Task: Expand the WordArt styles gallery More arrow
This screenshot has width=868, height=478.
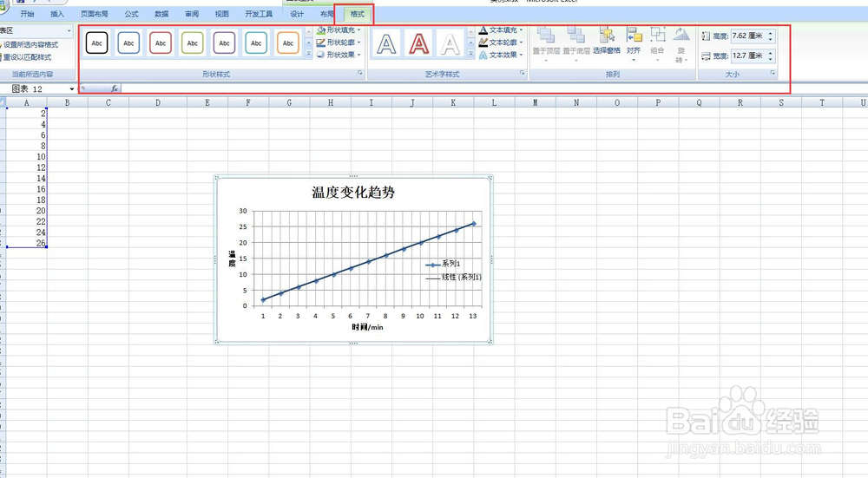Action: coord(471,54)
